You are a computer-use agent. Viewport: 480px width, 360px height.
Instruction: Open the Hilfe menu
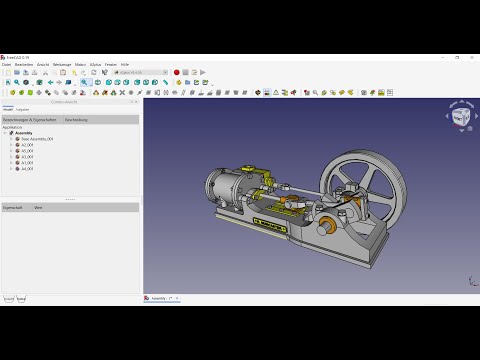[x=125, y=65]
